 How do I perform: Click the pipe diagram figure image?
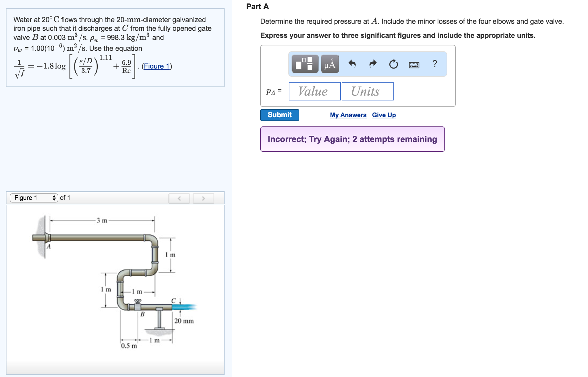point(115,282)
